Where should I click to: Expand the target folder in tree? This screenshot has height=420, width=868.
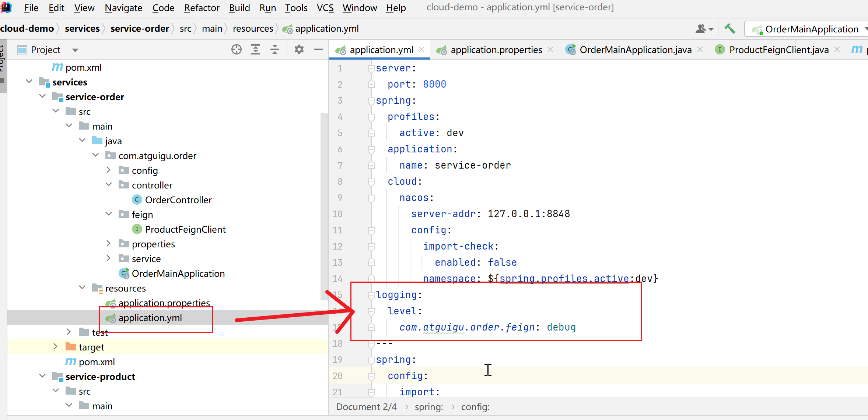[x=55, y=347]
